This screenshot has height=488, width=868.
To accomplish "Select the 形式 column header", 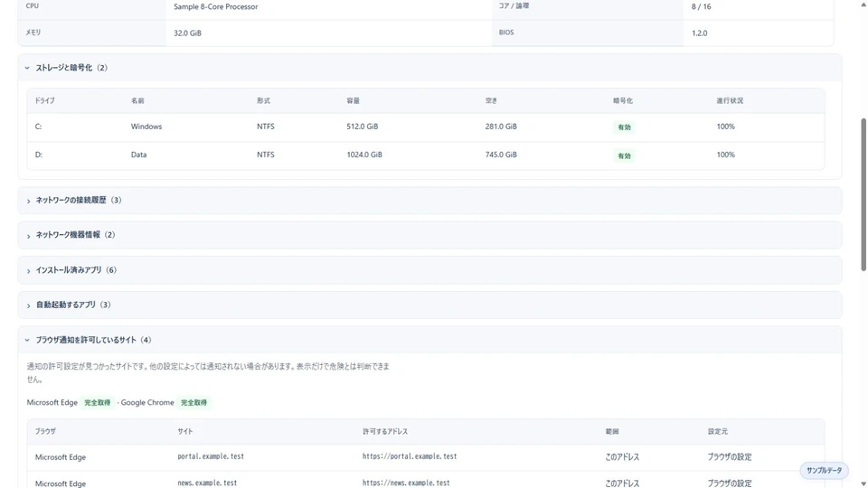I will 263,100.
